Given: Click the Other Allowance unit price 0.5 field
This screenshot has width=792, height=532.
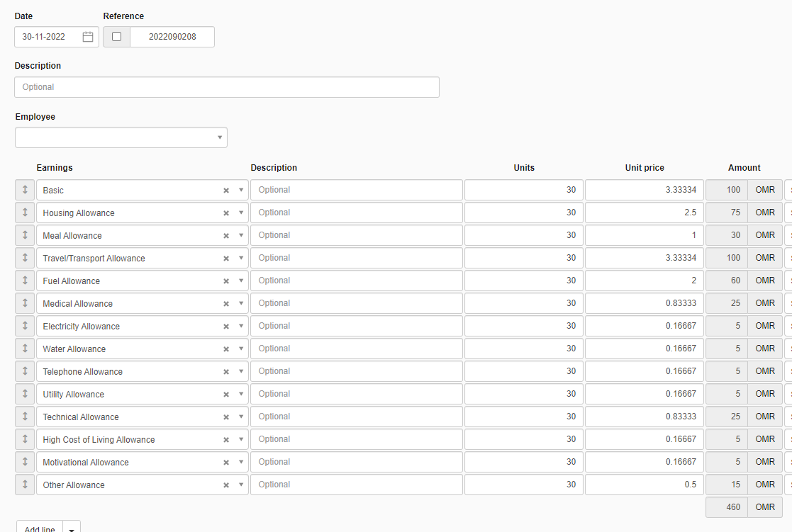Looking at the screenshot, I should click(x=645, y=485).
